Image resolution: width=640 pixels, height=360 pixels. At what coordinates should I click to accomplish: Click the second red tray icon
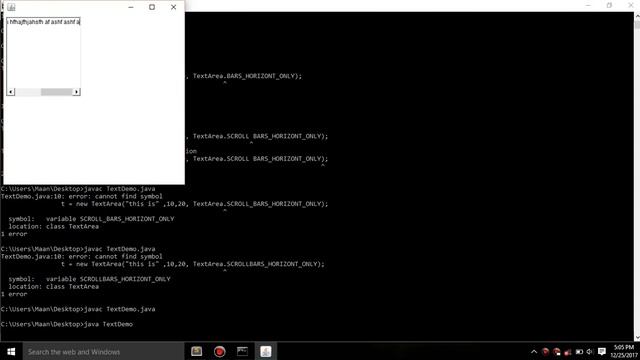pyautogui.click(x=557, y=351)
